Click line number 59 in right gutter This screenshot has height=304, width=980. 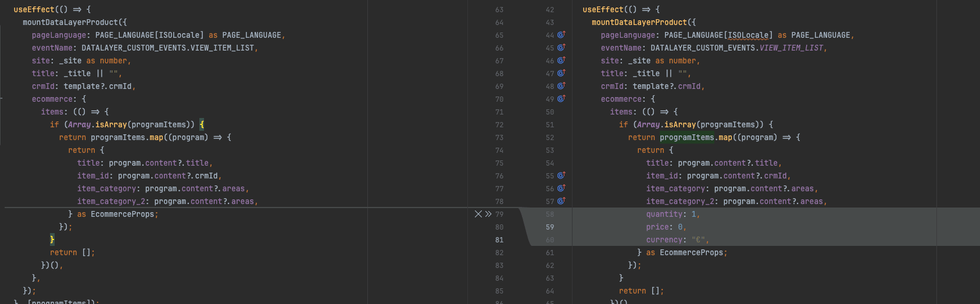click(549, 227)
